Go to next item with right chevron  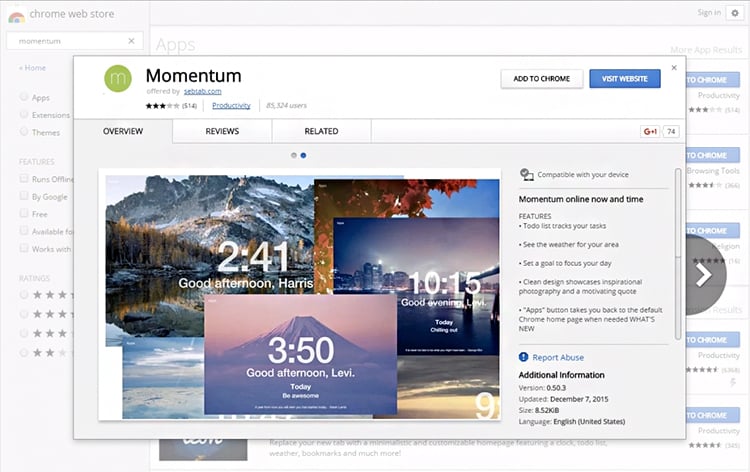coord(704,274)
